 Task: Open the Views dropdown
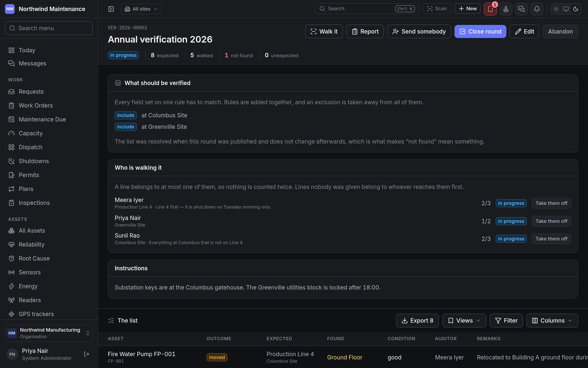pyautogui.click(x=464, y=321)
